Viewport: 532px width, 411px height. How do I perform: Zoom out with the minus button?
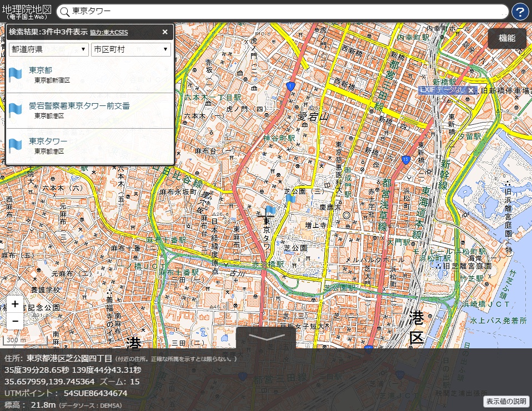pyautogui.click(x=15, y=321)
